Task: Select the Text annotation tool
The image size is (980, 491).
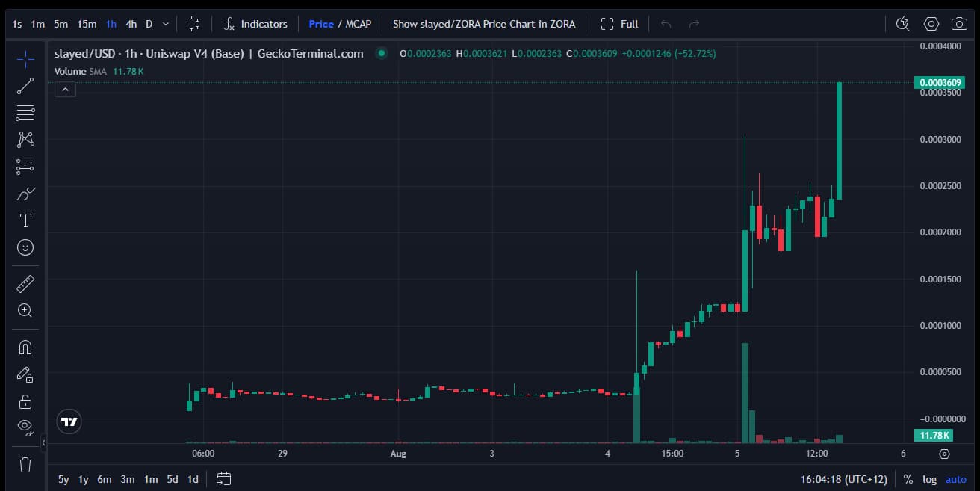Action: [25, 220]
